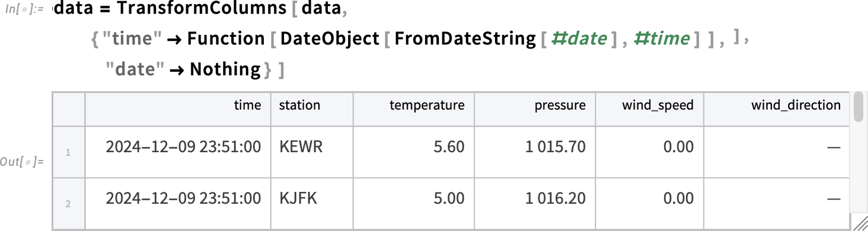This screenshot has width=868, height=231.
Task: Click the resize handle at table corner
Action: pos(860,224)
